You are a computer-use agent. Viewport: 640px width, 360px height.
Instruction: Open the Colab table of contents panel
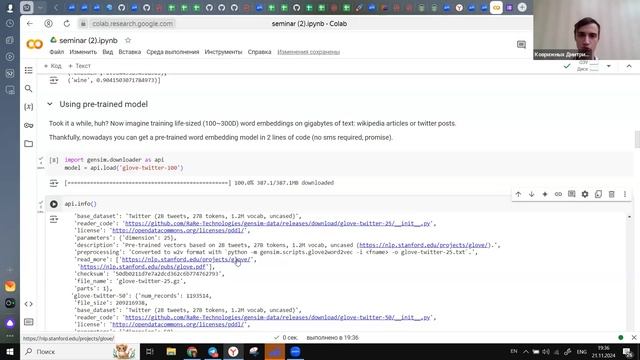(x=28, y=70)
